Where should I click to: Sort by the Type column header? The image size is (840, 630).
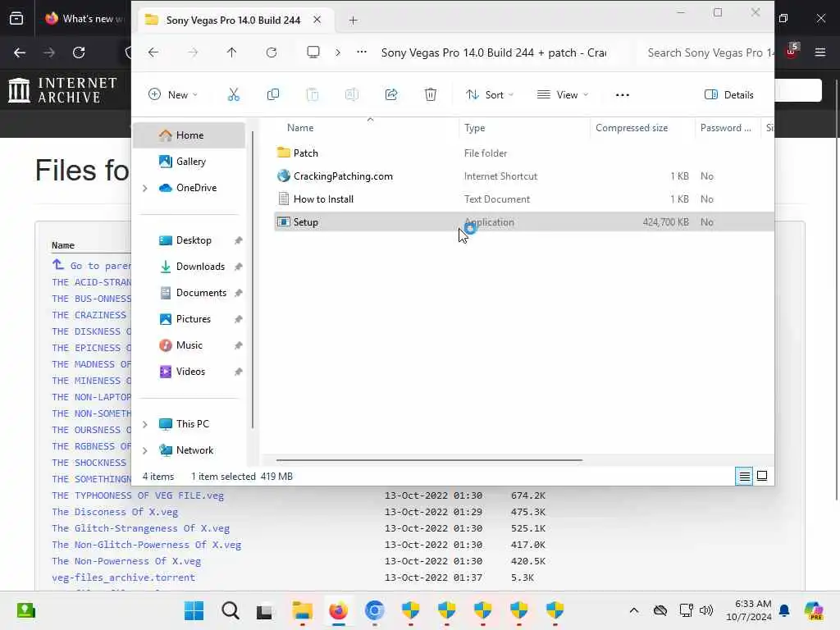524,128
